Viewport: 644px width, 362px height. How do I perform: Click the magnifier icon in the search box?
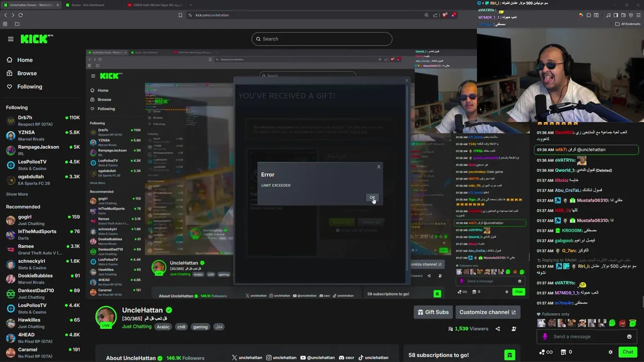coord(259,39)
